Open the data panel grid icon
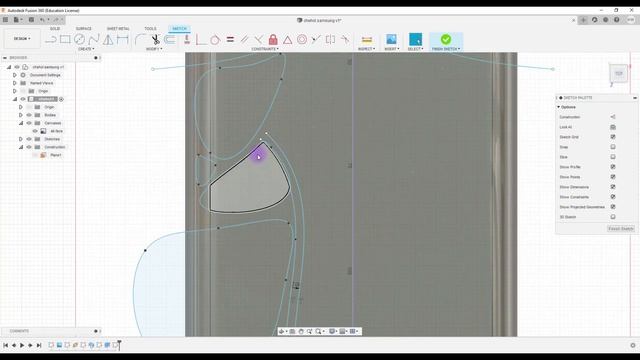Viewport: 640px width, 360px height. click(5, 20)
